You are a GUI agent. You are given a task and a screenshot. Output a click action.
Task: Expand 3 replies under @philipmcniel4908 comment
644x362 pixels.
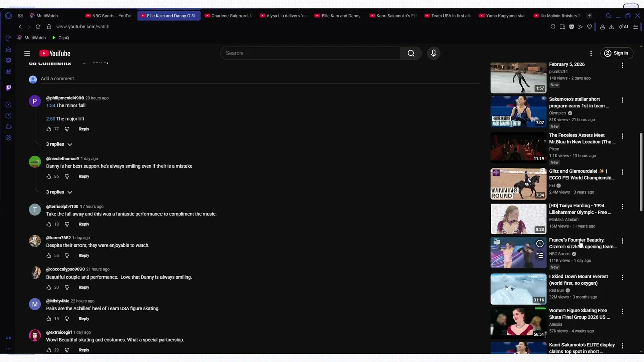coord(59,144)
